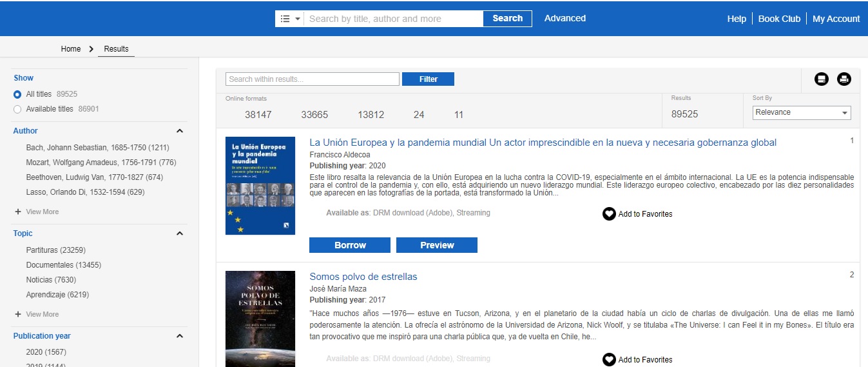
Task: Click online format count 13812
Action: (x=371, y=115)
